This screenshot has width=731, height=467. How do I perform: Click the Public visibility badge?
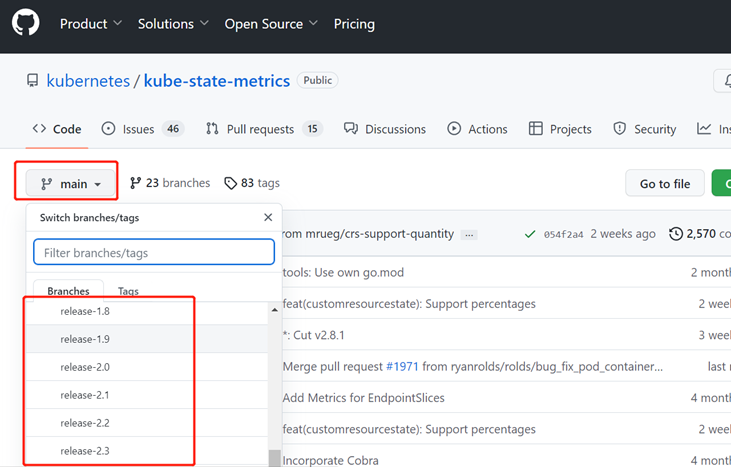pyautogui.click(x=317, y=80)
